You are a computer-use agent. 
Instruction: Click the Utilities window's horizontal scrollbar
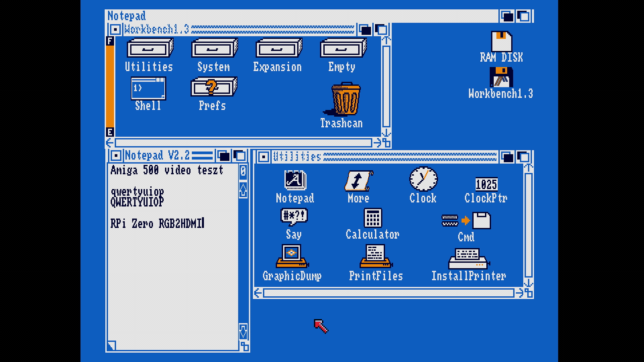coord(388,293)
